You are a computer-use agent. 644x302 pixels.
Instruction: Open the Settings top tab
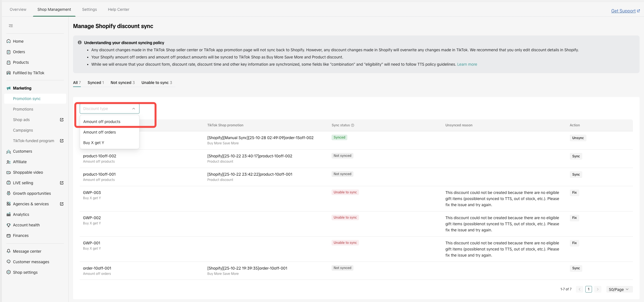[89, 9]
